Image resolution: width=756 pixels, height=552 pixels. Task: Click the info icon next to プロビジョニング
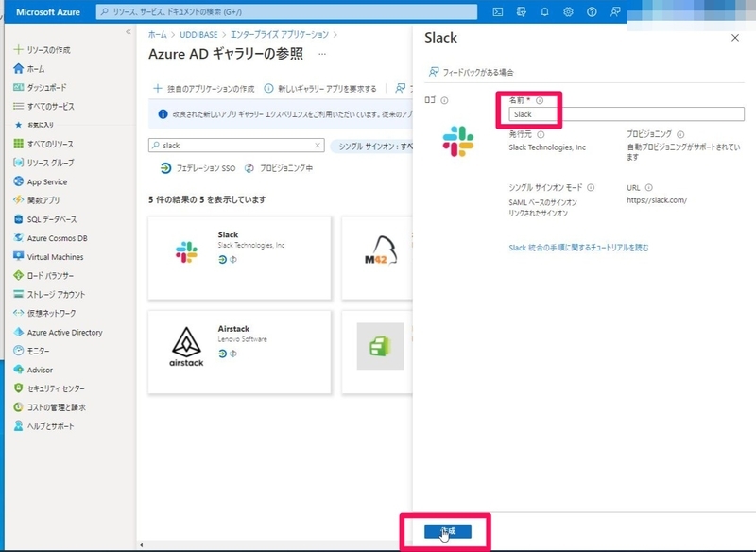(680, 134)
